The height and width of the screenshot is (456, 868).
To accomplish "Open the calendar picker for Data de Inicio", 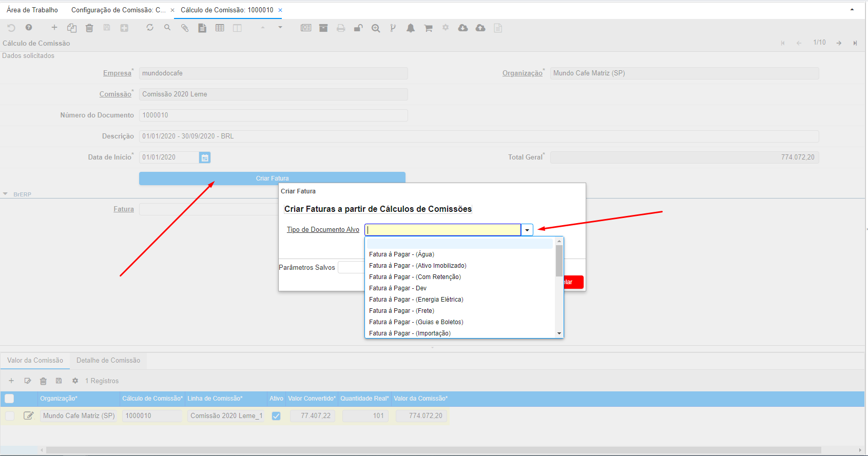I will 205,157.
